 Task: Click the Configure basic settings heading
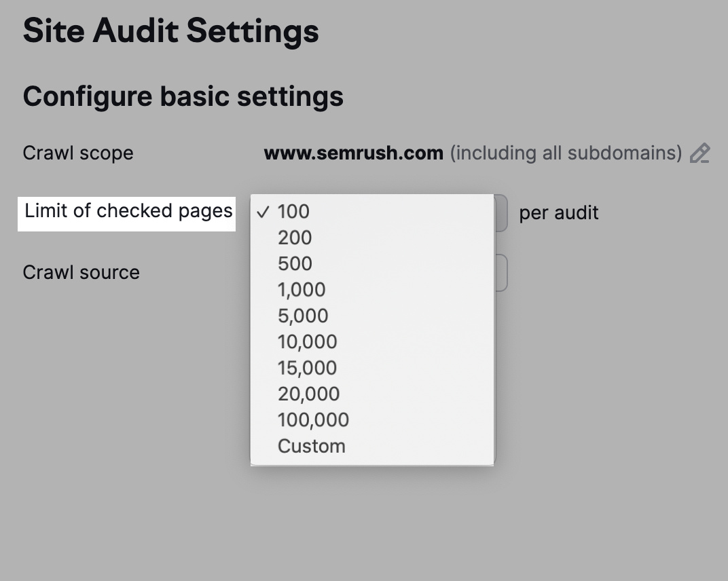pos(183,96)
